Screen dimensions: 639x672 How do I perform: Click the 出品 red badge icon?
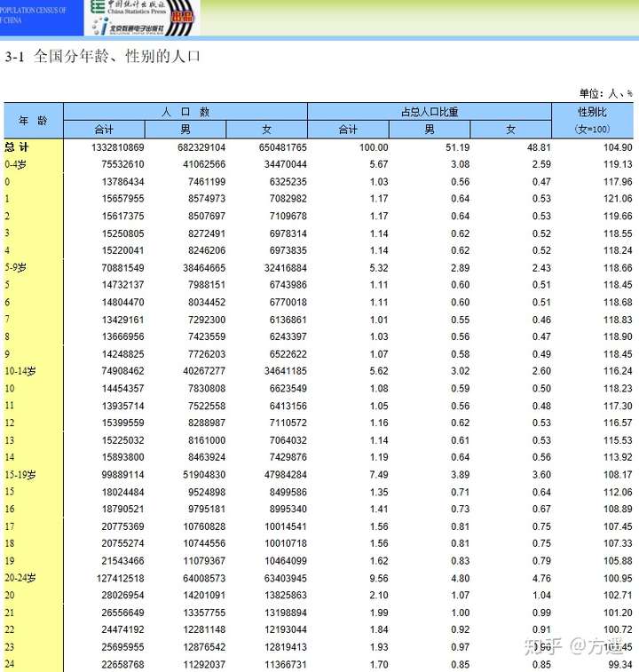[183, 18]
